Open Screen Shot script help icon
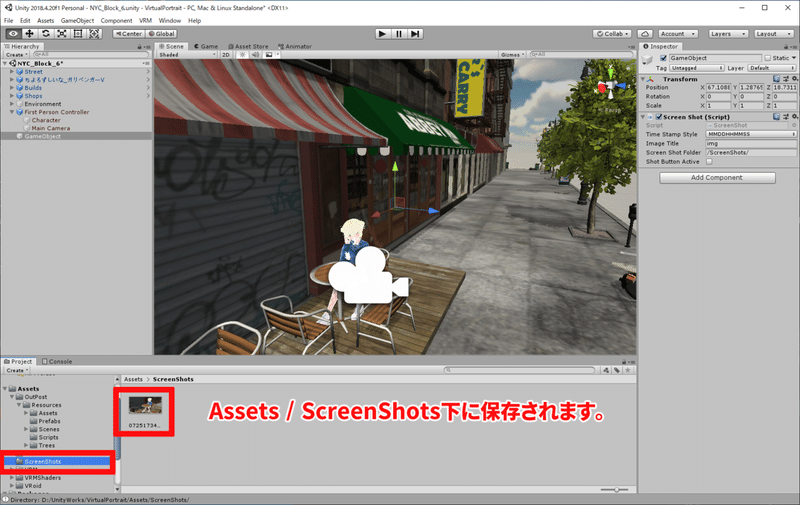 click(776, 117)
